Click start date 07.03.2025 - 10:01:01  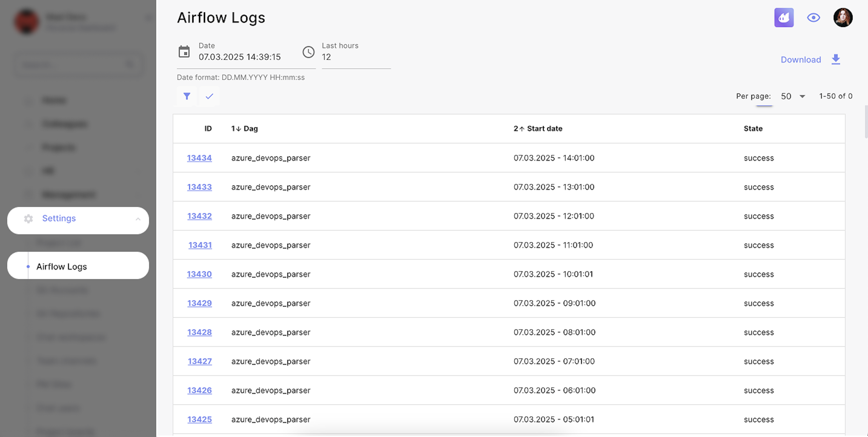click(553, 274)
